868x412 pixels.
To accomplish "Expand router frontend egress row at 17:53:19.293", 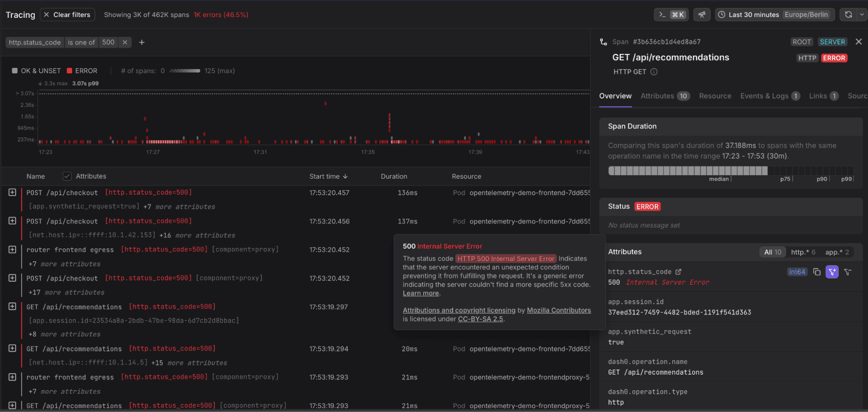I will click(x=12, y=377).
